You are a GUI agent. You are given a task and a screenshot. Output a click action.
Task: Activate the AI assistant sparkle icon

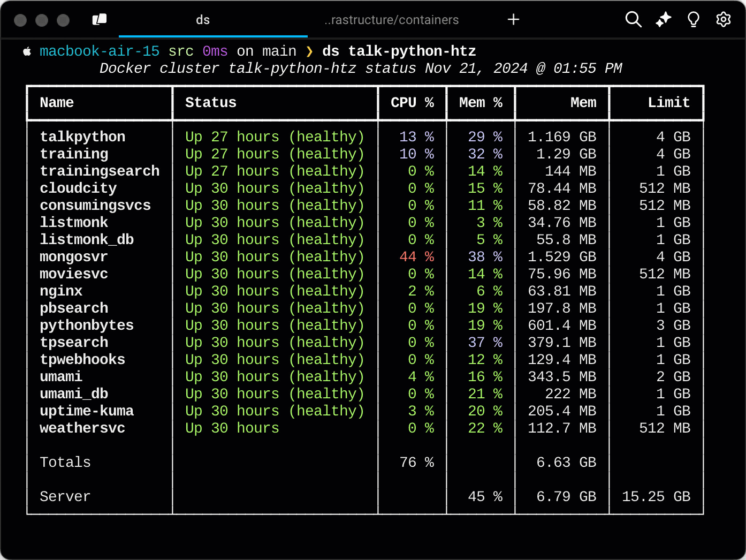click(663, 19)
